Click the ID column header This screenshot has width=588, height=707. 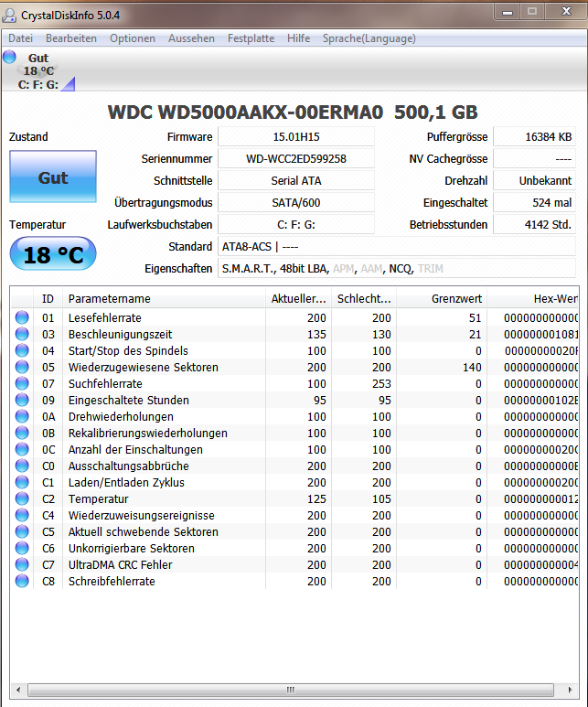click(48, 298)
